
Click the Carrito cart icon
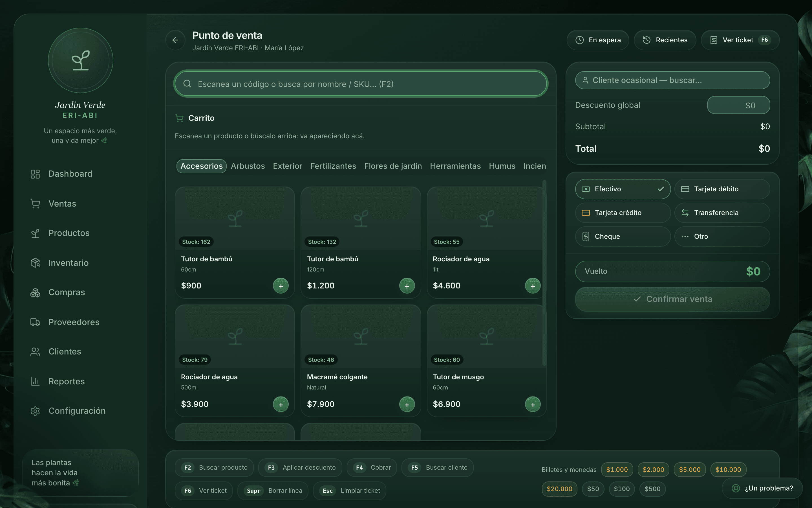click(180, 118)
